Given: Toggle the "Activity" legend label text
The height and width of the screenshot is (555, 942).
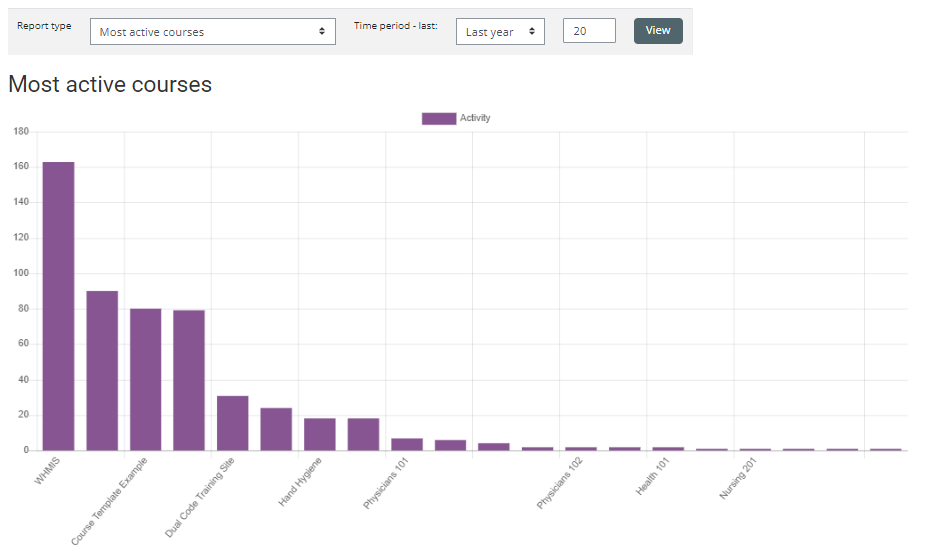Looking at the screenshot, I should pyautogui.click(x=475, y=118).
